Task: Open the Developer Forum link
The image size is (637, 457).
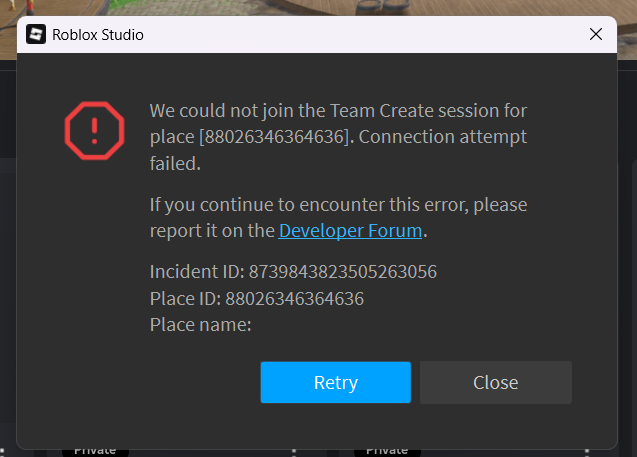Action: 350,231
